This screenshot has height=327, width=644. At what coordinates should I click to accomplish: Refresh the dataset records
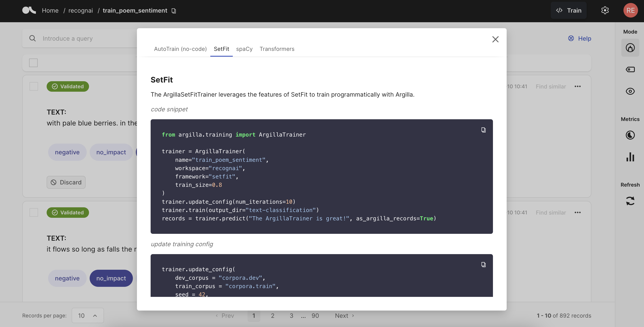point(630,201)
